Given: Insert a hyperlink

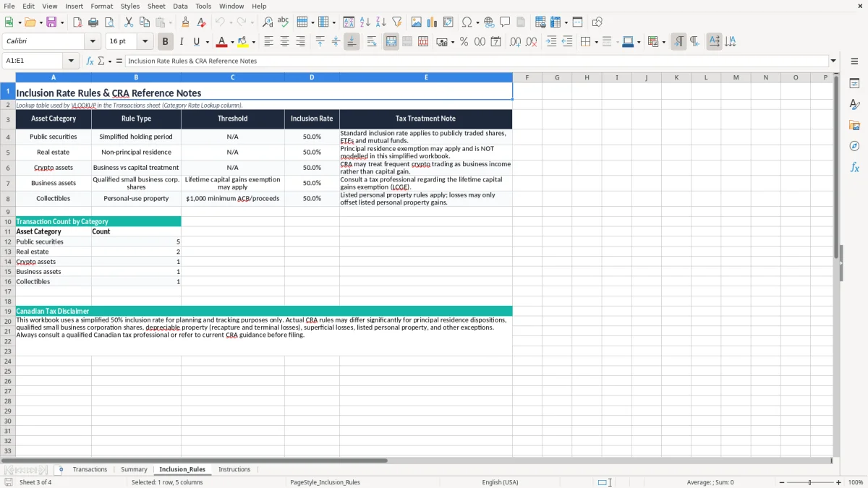Looking at the screenshot, I should click(x=490, y=22).
